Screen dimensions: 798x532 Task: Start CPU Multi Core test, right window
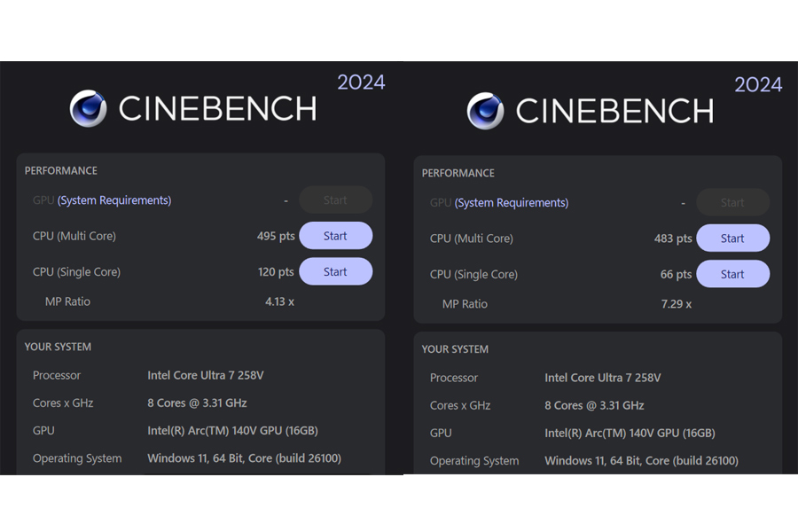coord(733,239)
